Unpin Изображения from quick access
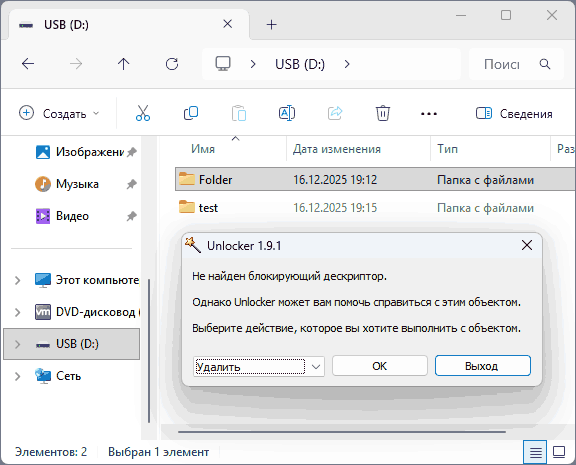Viewport: 576px width, 465px height. tap(132, 152)
